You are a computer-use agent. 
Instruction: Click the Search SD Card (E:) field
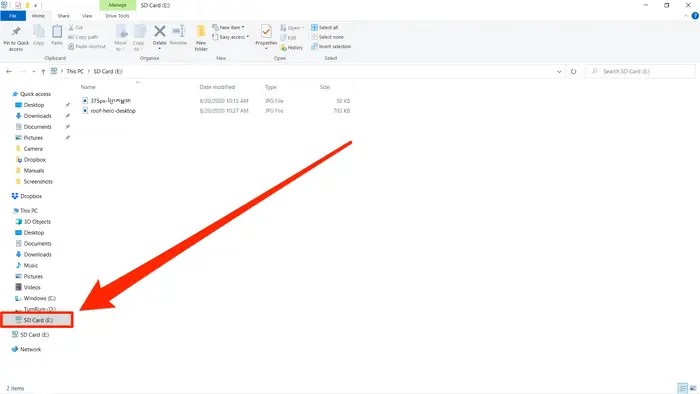pyautogui.click(x=641, y=71)
